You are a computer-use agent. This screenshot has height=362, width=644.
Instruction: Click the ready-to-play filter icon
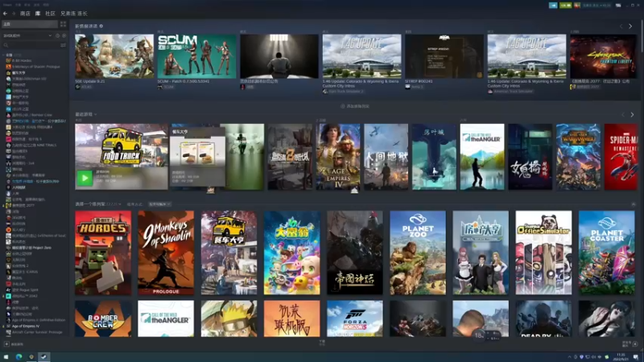[64, 35]
